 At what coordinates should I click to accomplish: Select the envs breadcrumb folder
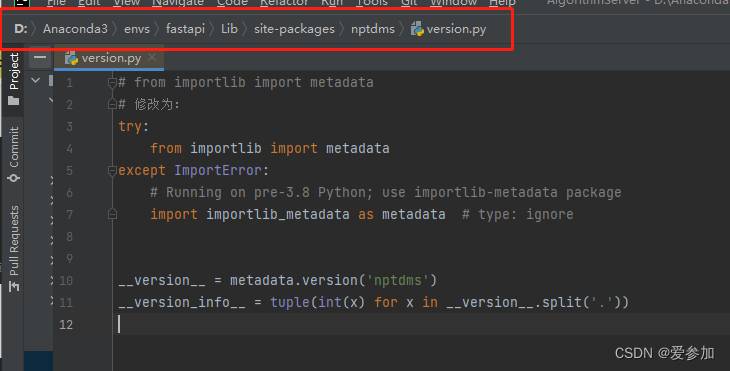pos(137,29)
